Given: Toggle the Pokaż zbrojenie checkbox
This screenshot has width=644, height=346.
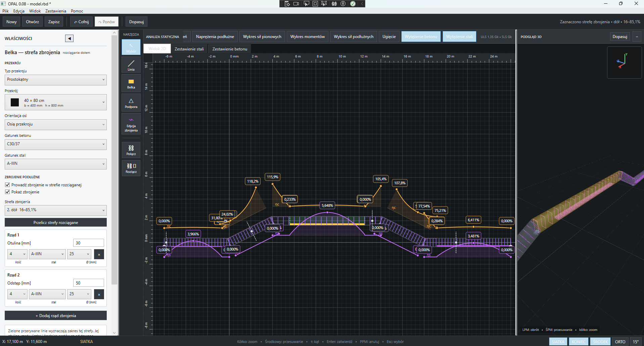Looking at the screenshot, I should coord(7,192).
